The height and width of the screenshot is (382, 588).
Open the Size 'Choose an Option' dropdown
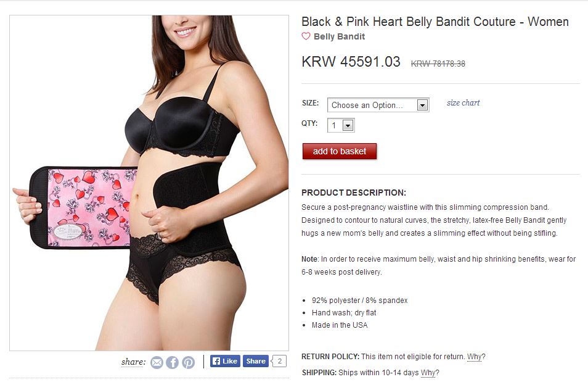click(378, 105)
